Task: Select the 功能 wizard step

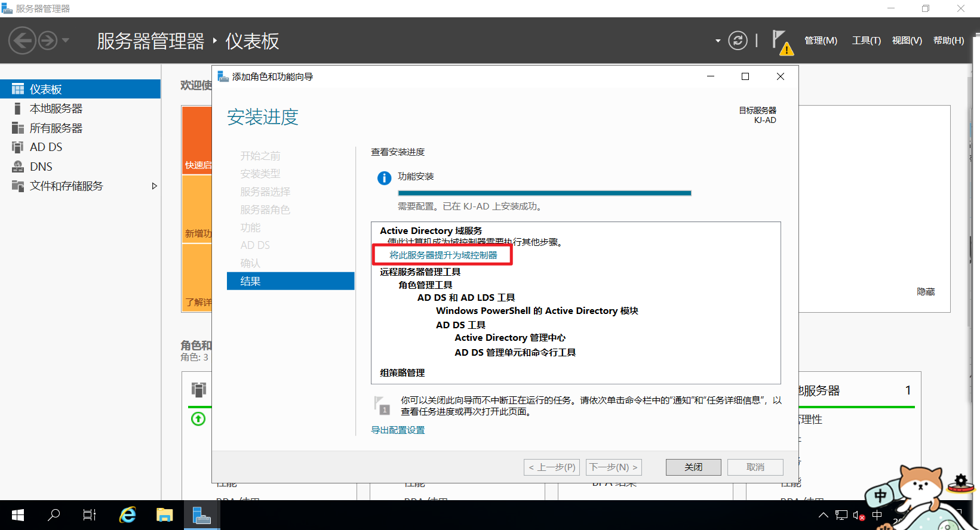Action: coord(250,227)
